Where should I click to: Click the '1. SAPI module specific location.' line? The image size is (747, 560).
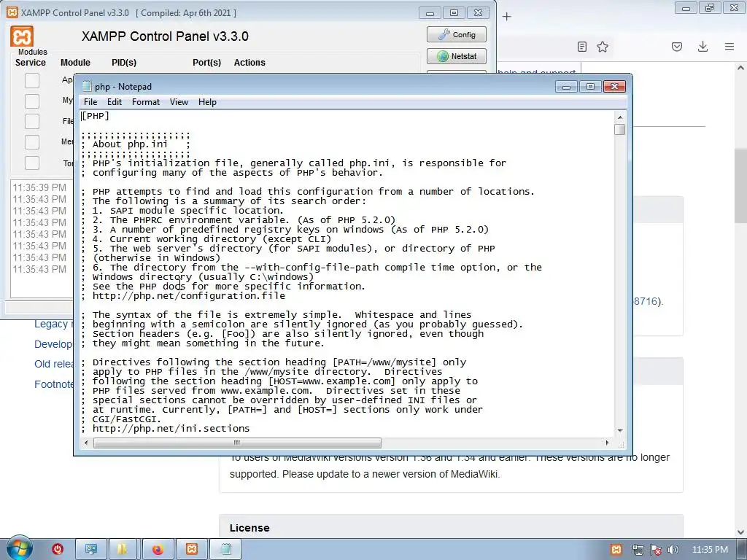pos(187,211)
